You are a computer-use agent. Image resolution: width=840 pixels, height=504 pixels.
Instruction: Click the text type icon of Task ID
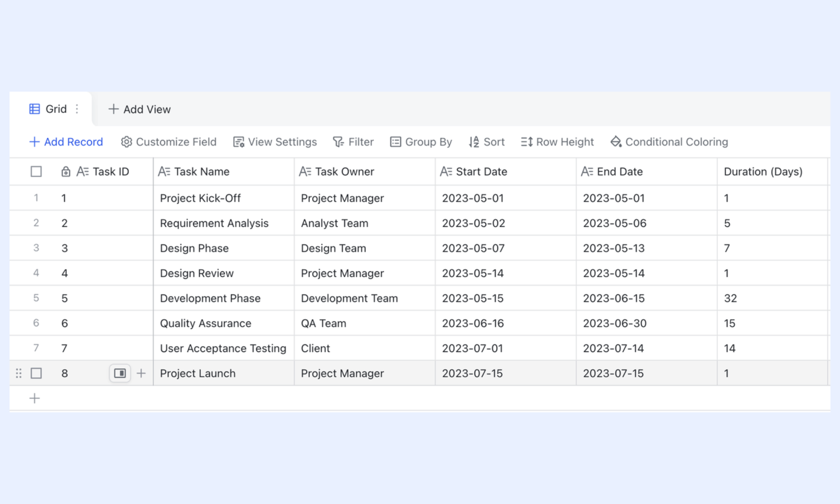coord(82,171)
